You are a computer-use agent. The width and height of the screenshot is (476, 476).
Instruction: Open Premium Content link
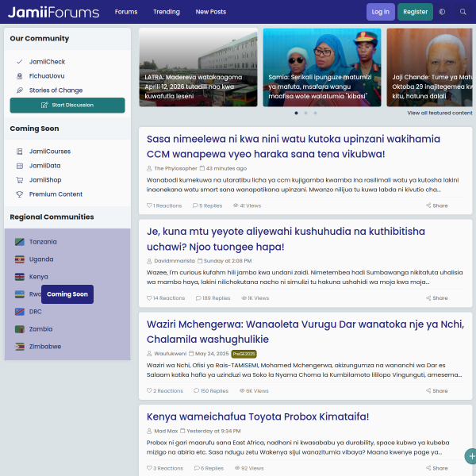(56, 194)
